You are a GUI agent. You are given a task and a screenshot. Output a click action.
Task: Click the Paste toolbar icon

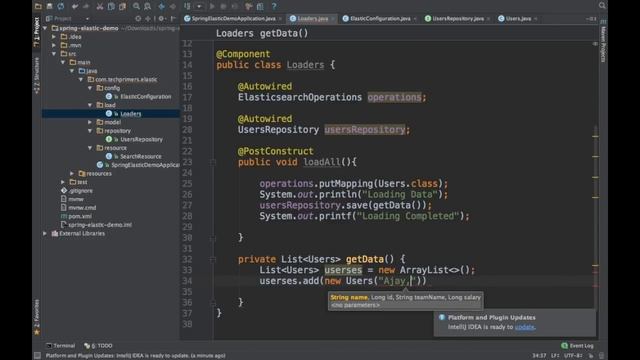tap(122, 6)
